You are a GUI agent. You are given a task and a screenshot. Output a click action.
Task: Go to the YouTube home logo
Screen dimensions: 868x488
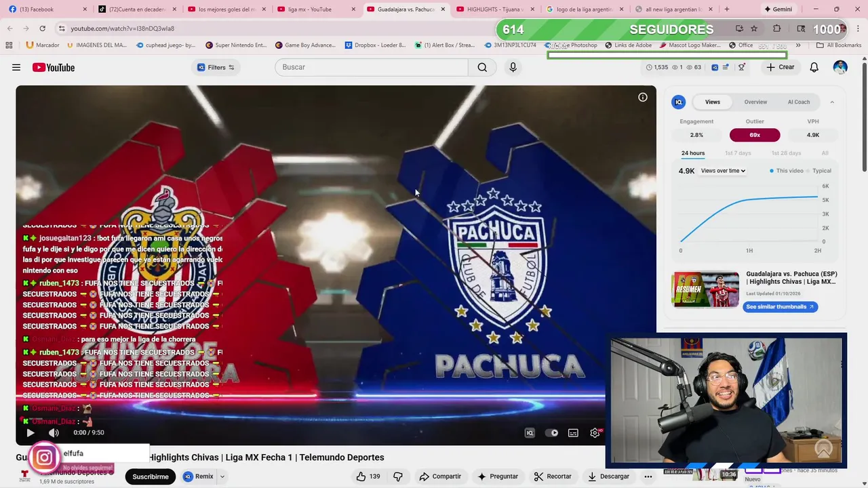click(54, 67)
